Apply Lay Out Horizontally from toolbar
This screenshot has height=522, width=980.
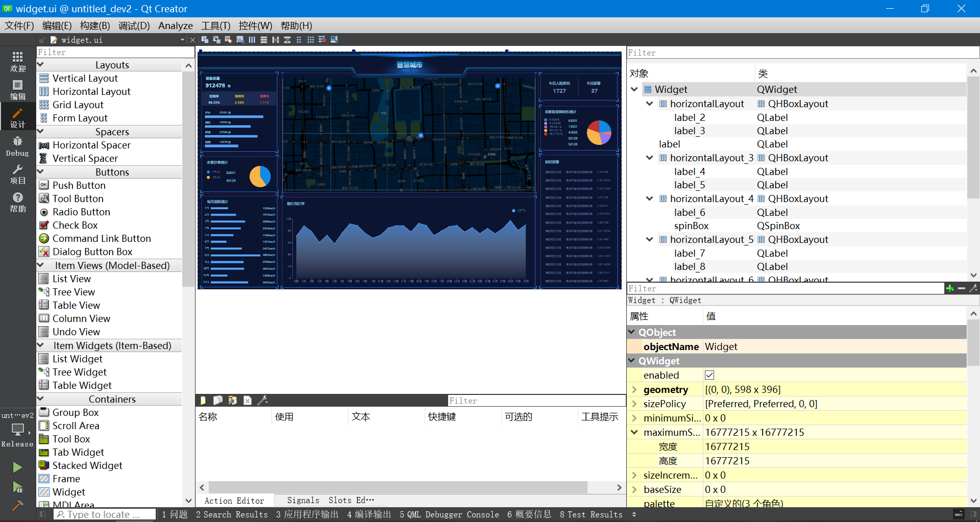(252, 40)
